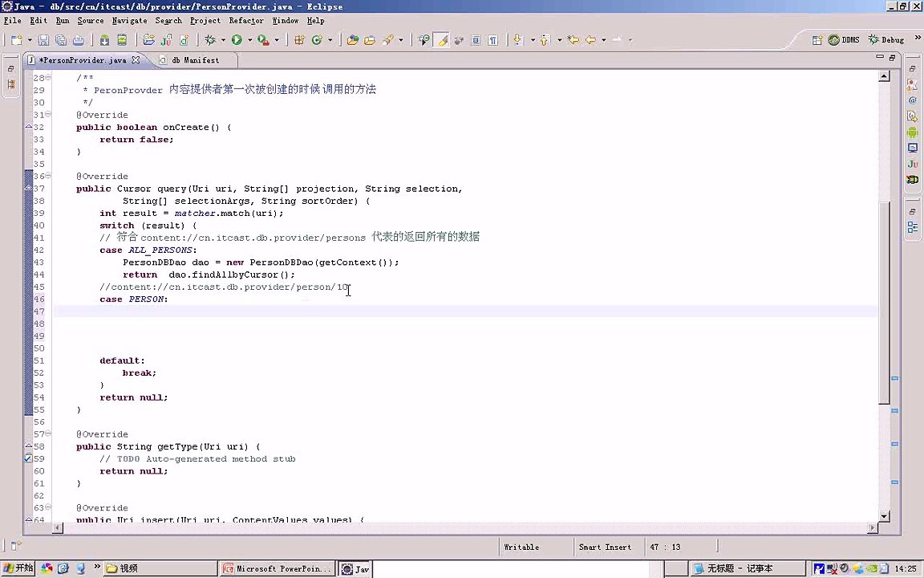
Task: Open the 视频 folder taskbar button
Action: (159, 568)
